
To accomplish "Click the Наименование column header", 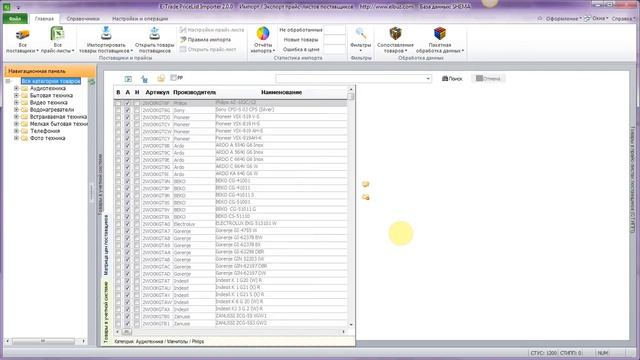I will point(282,92).
